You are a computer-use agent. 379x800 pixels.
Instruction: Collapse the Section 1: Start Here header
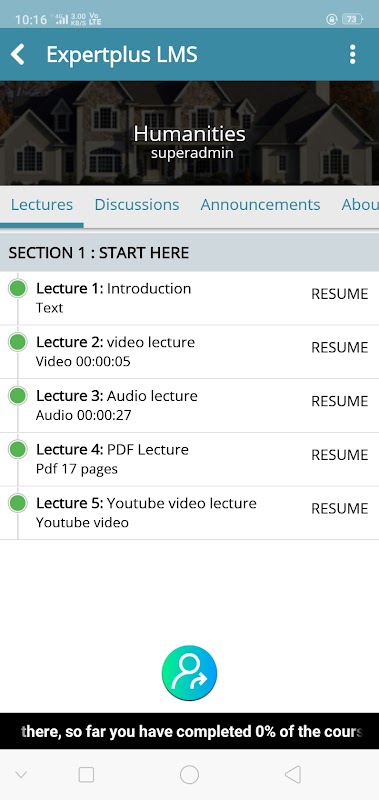pos(189,253)
